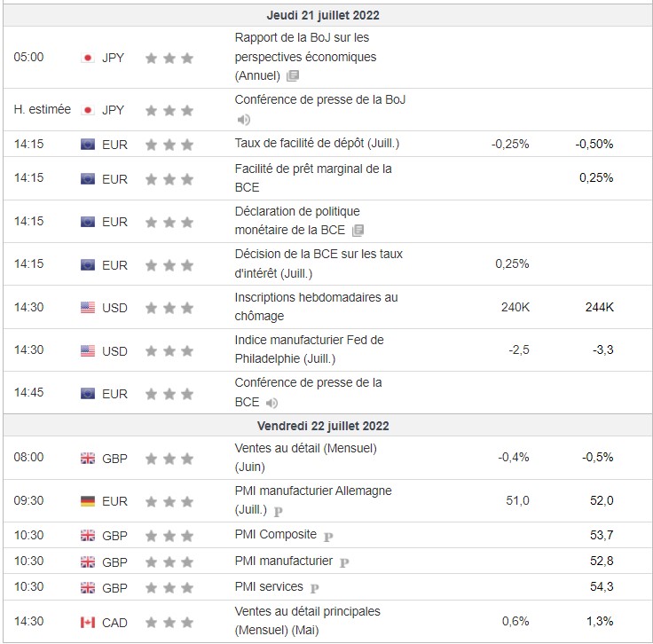
Task: Click the report icon beside BoJ "(Annuel)"
Action: tap(293, 76)
